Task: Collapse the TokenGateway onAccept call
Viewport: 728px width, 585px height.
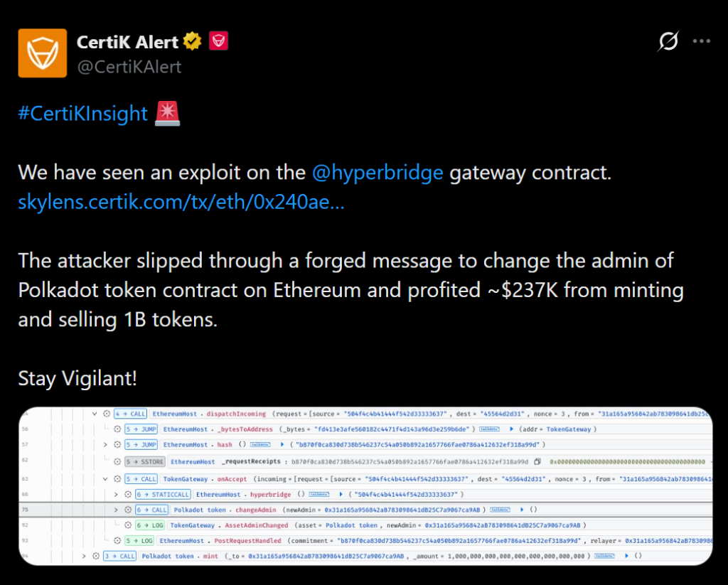Action: (x=106, y=478)
